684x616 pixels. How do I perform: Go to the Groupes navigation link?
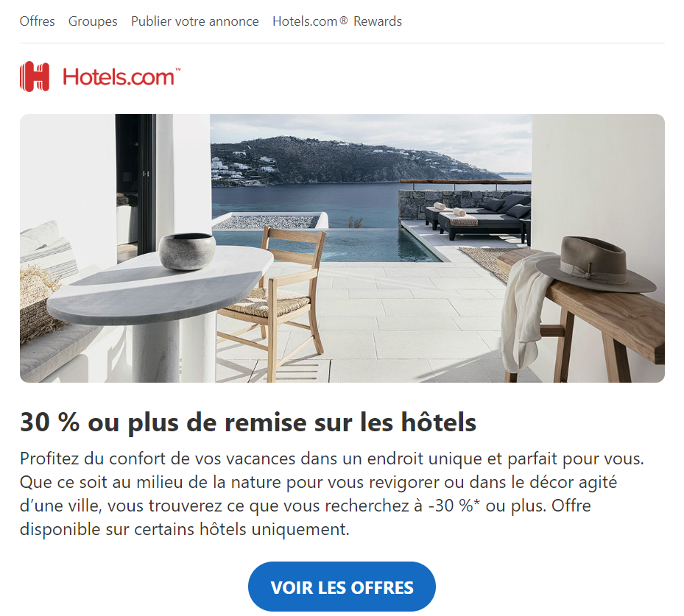pyautogui.click(x=93, y=21)
